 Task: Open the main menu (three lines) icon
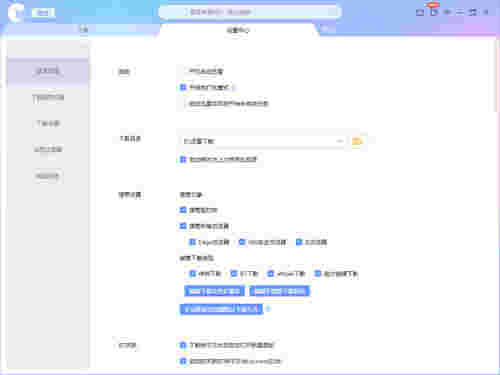coord(460,12)
